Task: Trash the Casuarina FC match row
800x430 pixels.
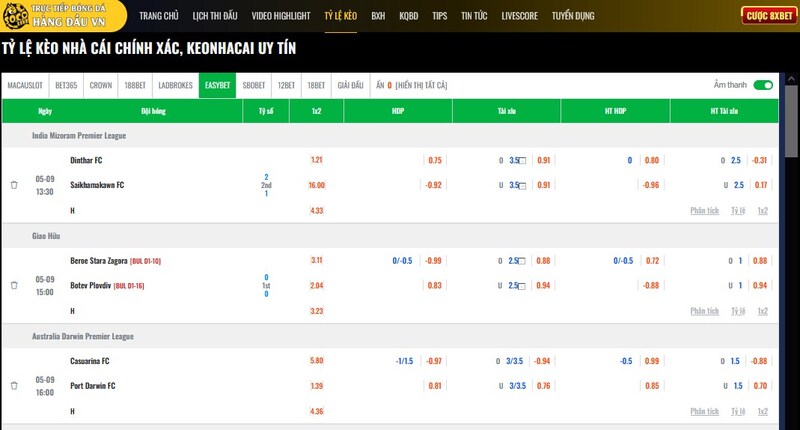Action: 14,386
